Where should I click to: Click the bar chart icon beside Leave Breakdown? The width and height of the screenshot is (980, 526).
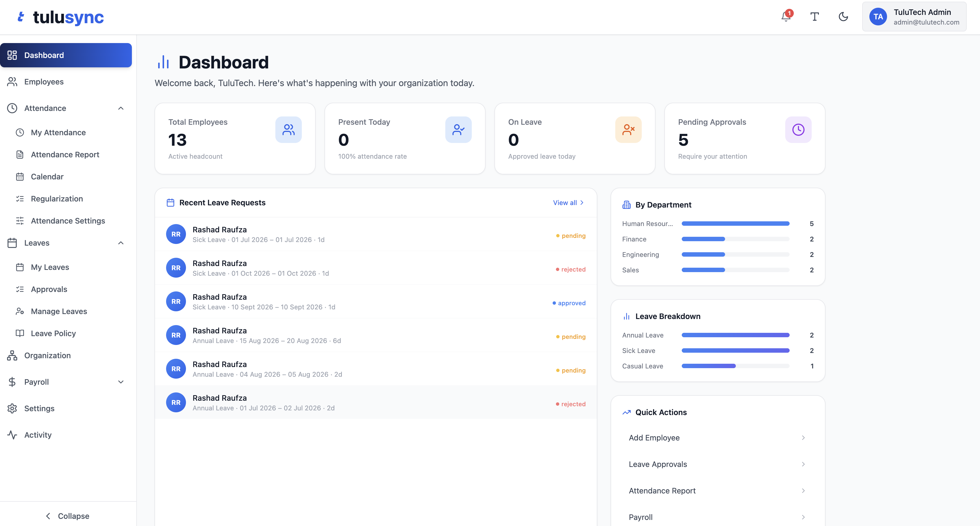click(626, 316)
